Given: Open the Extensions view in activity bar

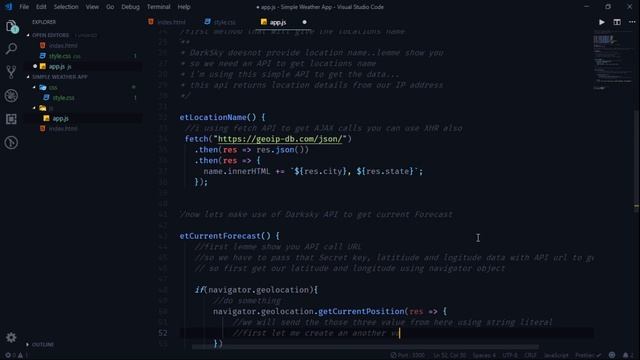Looking at the screenshot, I should click(x=11, y=119).
